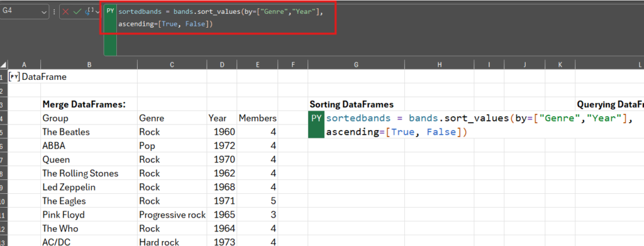The image size is (644, 246).
Task: Click the 'Group' column title cell
Action: 89,118
